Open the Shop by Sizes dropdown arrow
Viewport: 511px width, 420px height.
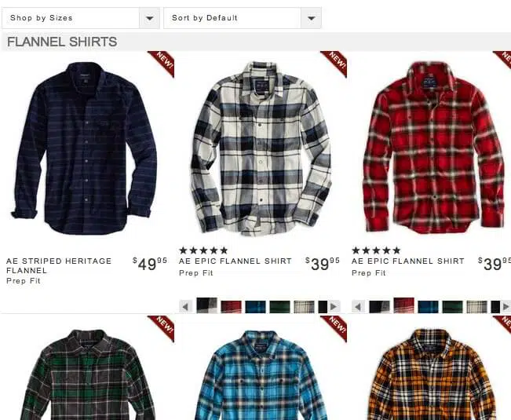pyautogui.click(x=150, y=18)
